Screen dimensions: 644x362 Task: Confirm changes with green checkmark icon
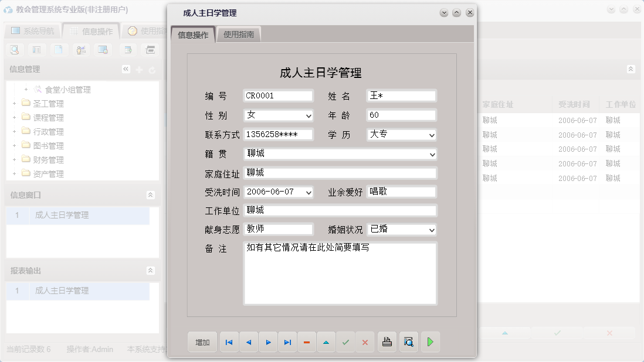tap(345, 341)
